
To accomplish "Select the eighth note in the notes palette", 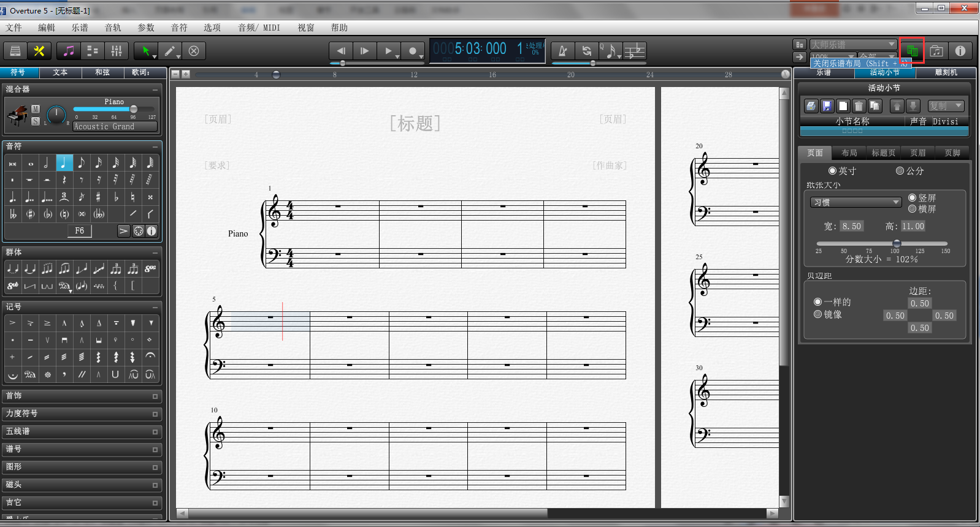I will [81, 163].
